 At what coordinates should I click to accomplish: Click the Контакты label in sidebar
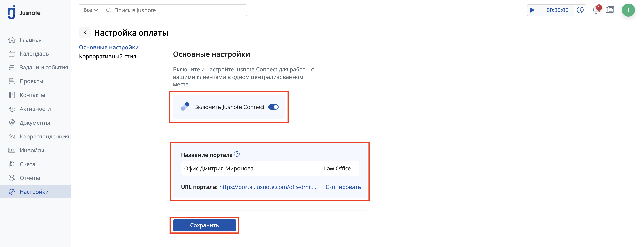click(33, 95)
